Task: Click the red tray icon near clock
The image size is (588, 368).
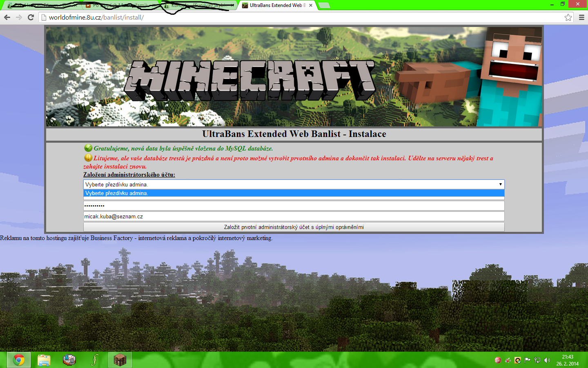Action: click(x=498, y=360)
